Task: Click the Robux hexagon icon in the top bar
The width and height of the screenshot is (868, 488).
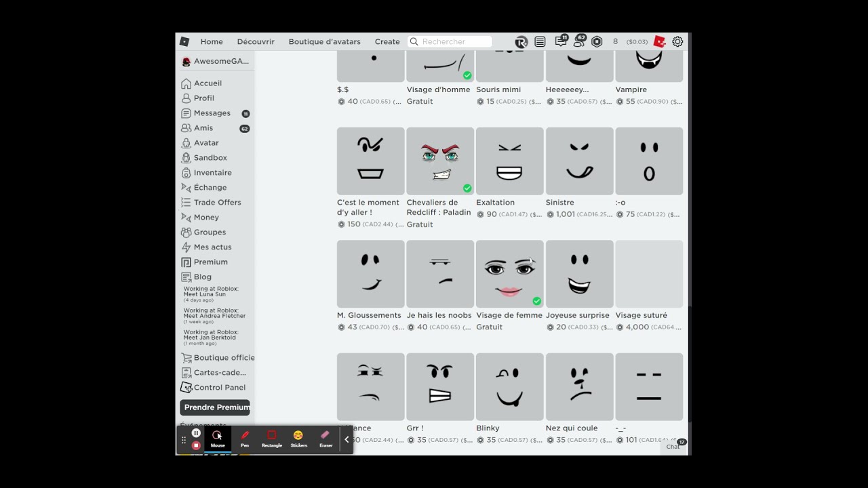Action: [x=597, y=41]
